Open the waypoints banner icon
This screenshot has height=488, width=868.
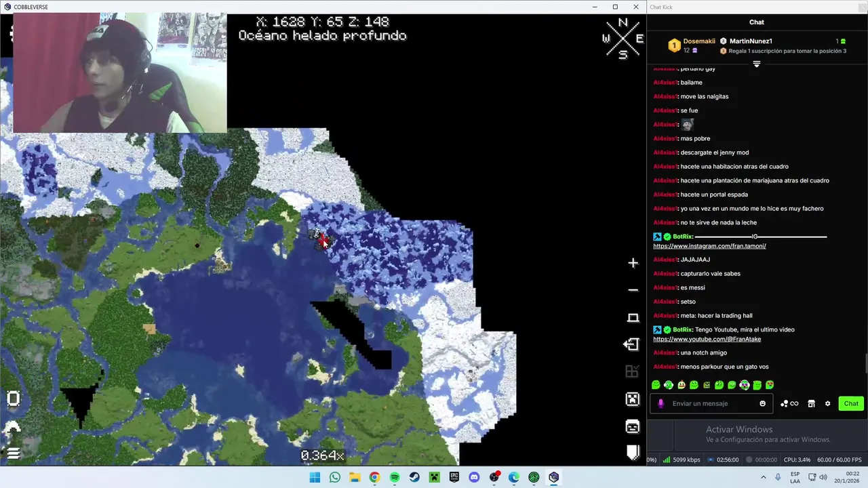(633, 453)
